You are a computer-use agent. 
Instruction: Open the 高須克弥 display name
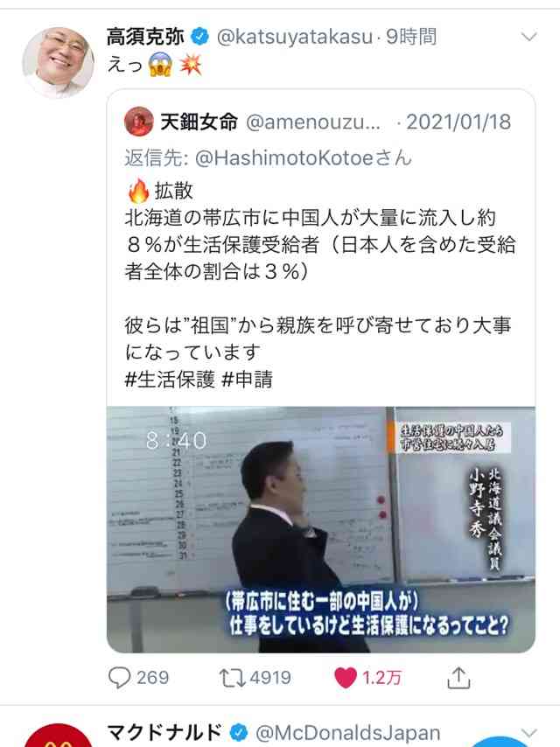pos(145,37)
